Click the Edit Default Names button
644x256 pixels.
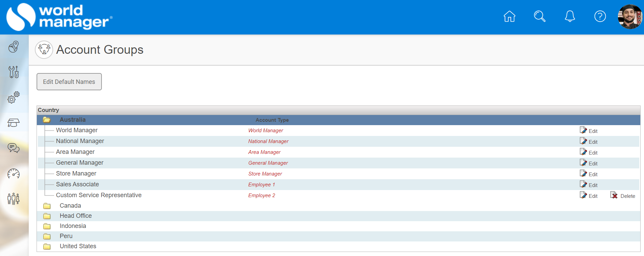coord(69,82)
